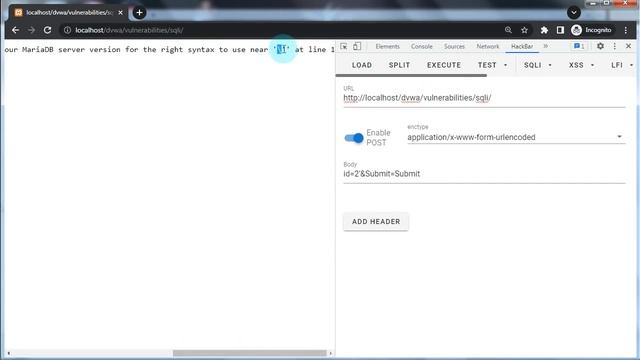Open the tab search dropdown
Image resolution: width=640 pixels, height=360 pixels.
coord(574,13)
